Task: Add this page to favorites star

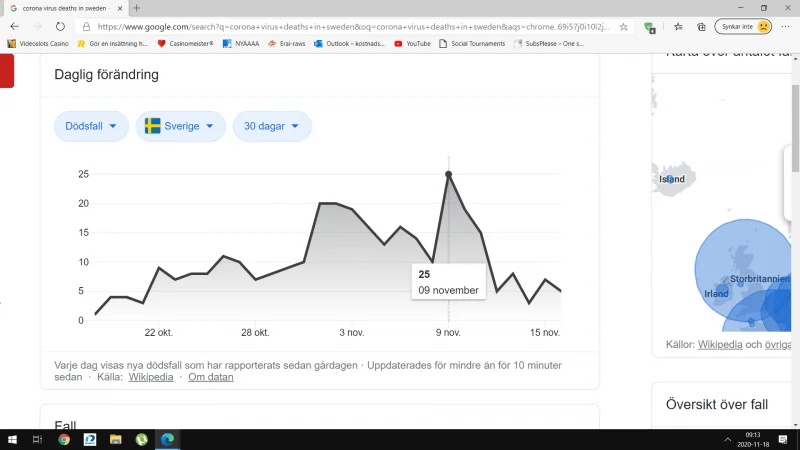Action: [x=623, y=27]
